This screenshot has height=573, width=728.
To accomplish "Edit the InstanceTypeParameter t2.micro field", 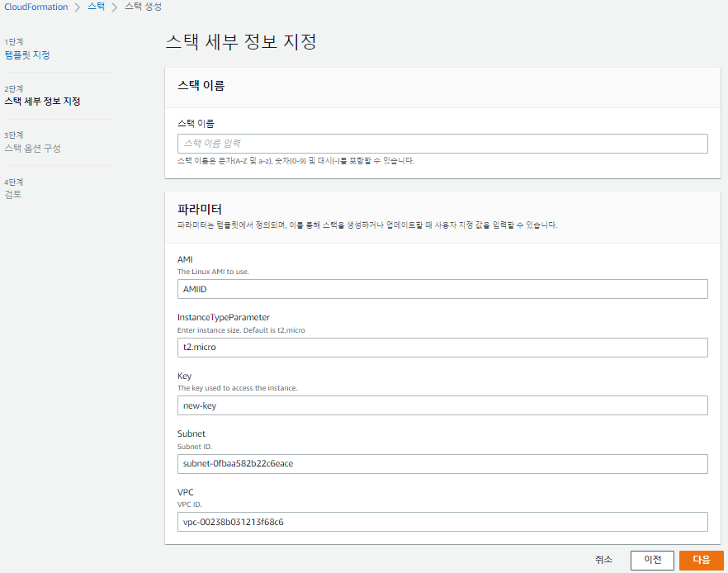I will [442, 348].
